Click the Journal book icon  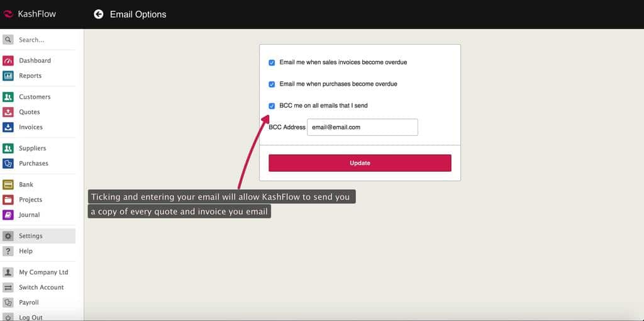click(8, 215)
